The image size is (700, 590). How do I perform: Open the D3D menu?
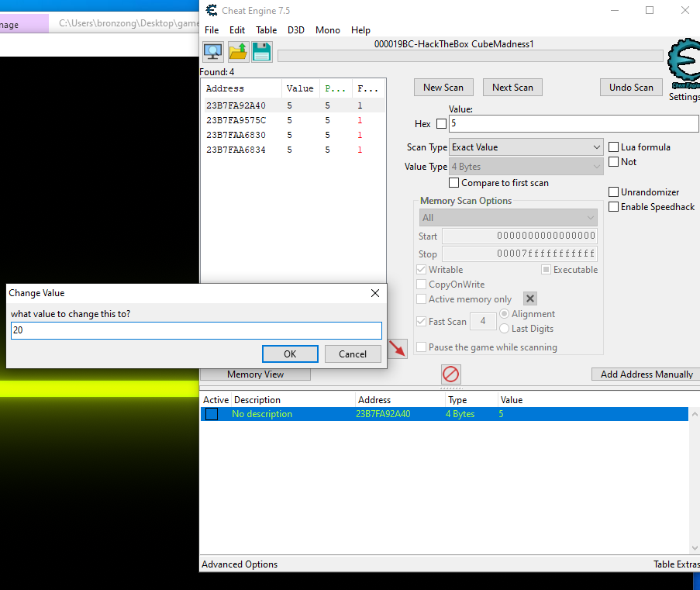click(296, 30)
